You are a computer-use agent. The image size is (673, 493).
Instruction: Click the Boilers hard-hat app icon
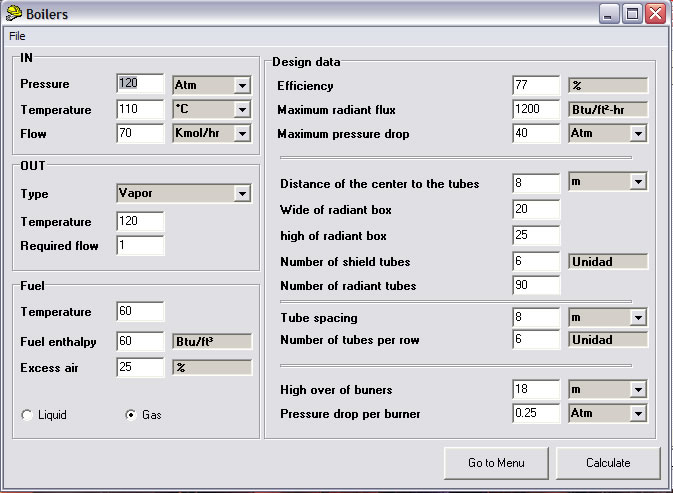tap(14, 13)
